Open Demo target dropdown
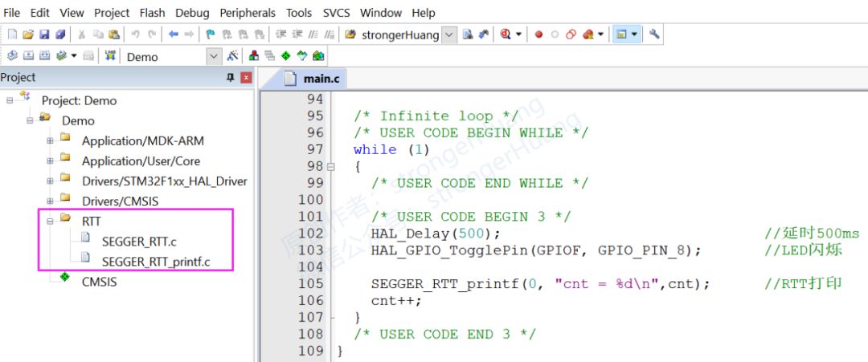The width and height of the screenshot is (868, 362). point(214,56)
